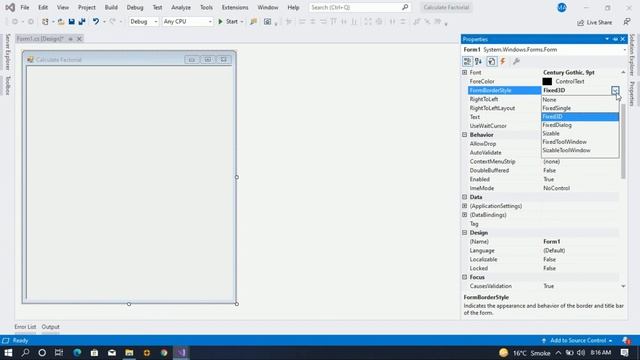Click the search magnifier in Quick Launch

[405, 7]
